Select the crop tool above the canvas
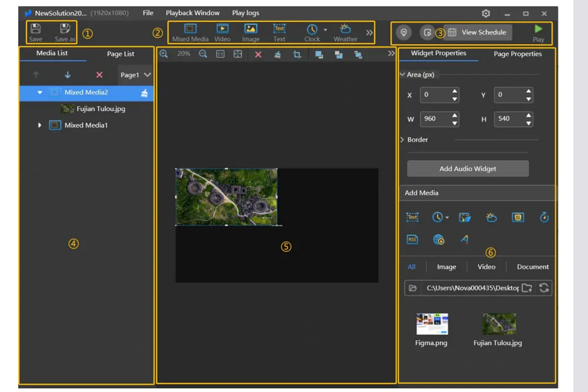The width and height of the screenshot is (588, 392). (297, 54)
